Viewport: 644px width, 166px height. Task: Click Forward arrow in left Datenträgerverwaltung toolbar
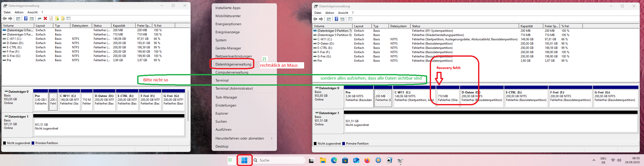[10, 19]
